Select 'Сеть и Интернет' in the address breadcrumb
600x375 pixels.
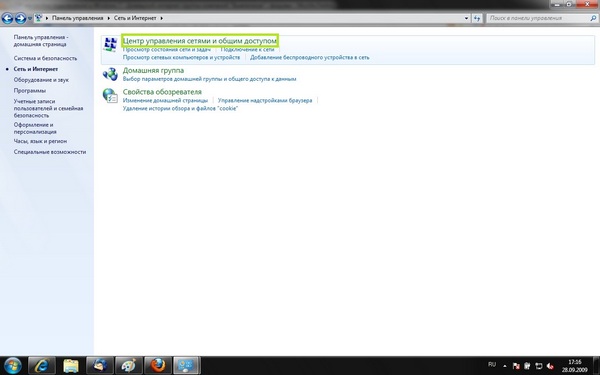coord(135,18)
